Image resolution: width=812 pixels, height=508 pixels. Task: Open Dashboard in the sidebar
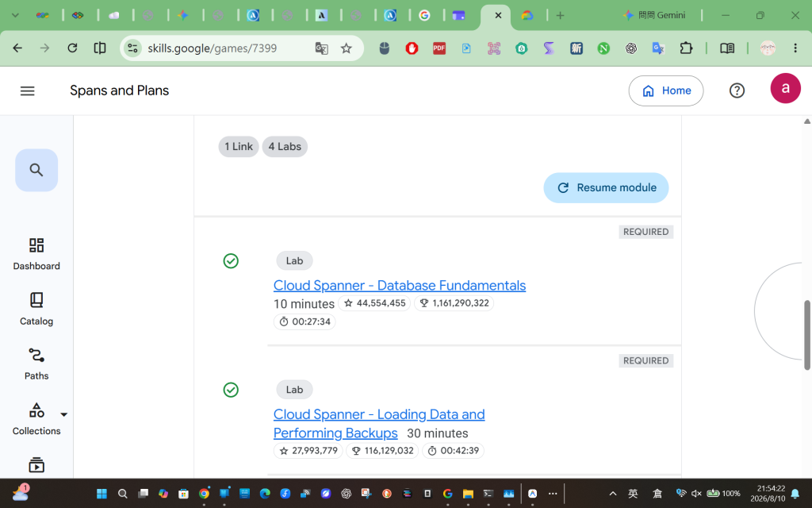(x=36, y=254)
